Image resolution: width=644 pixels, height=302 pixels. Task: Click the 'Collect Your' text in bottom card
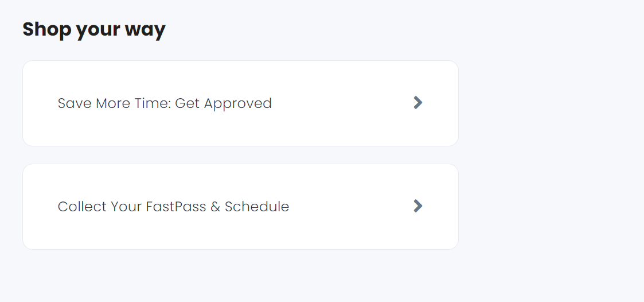(98, 207)
